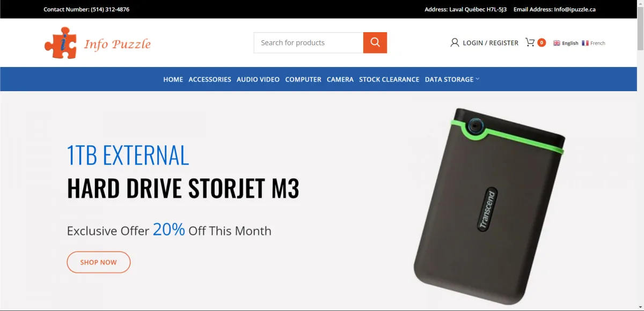This screenshot has width=644, height=311.
Task: Click the orange cart count badge
Action: click(541, 42)
